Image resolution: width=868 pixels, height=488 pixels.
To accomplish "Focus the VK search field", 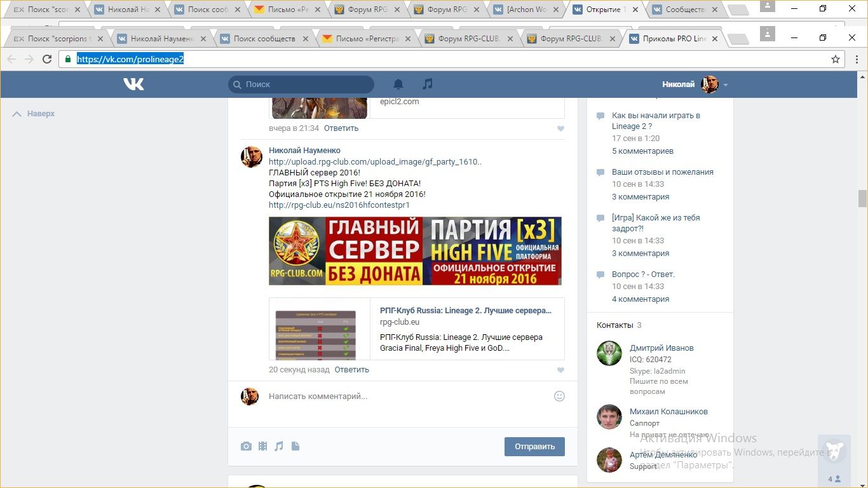I will [x=301, y=85].
